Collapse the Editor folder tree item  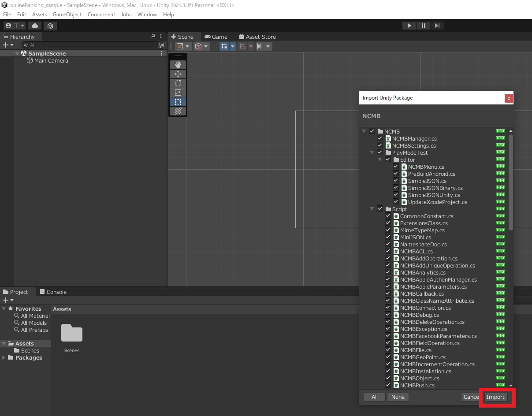pyautogui.click(x=380, y=160)
